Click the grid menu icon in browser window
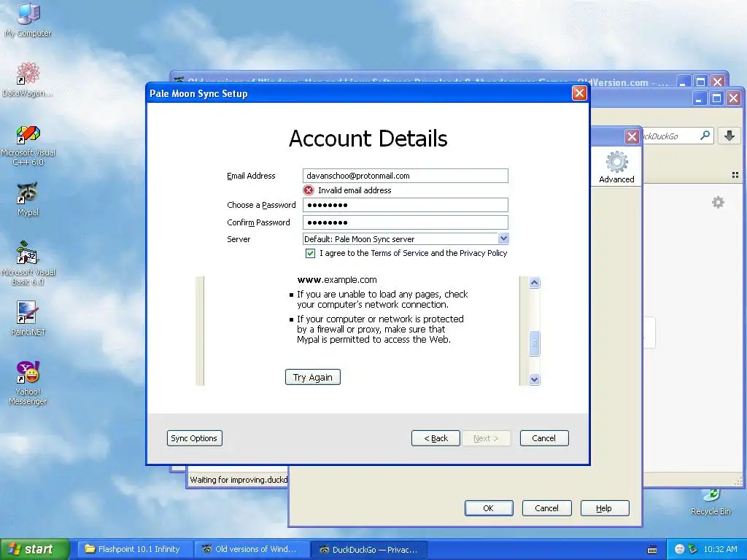This screenshot has height=560, width=747. tap(735, 175)
